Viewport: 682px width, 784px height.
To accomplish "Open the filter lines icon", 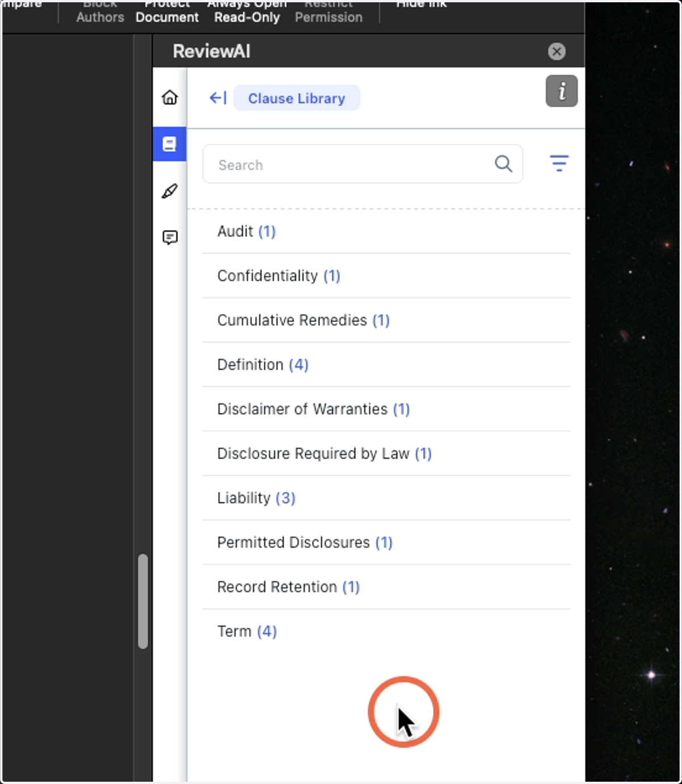I will click(x=559, y=164).
